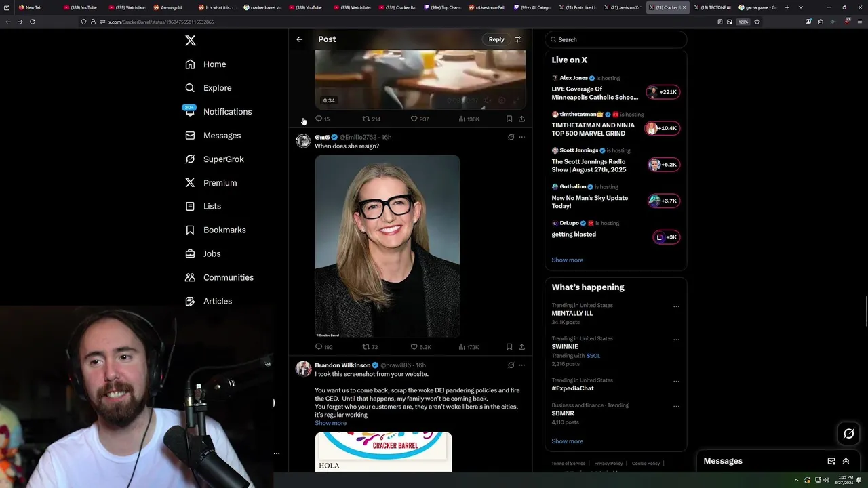Open floating Grok button
This screenshot has width=868, height=488.
pyautogui.click(x=849, y=434)
